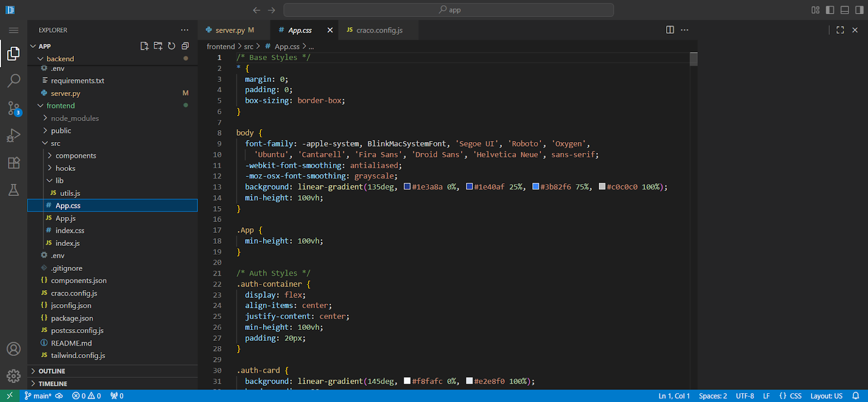The height and width of the screenshot is (402, 868).
Task: Open the main* branch selector
Action: (x=38, y=396)
